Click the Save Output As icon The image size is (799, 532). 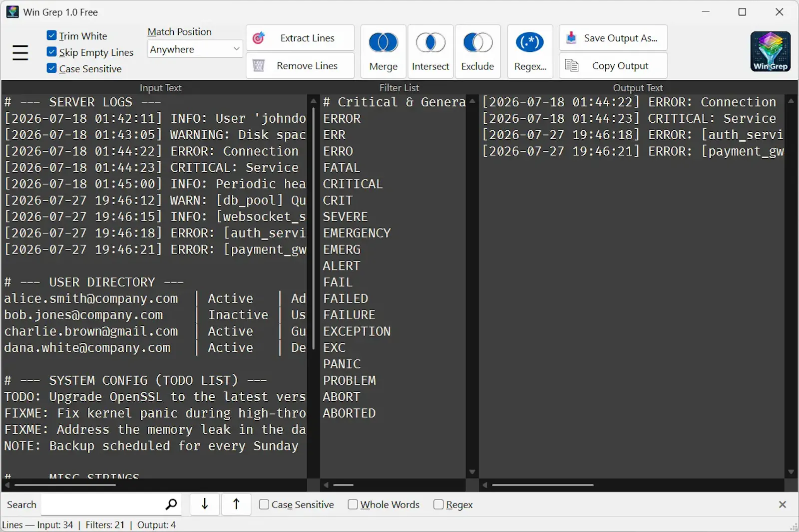click(x=571, y=38)
